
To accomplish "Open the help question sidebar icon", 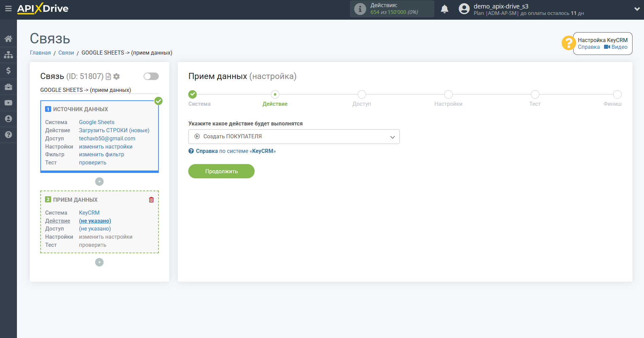I will pyautogui.click(x=8, y=135).
